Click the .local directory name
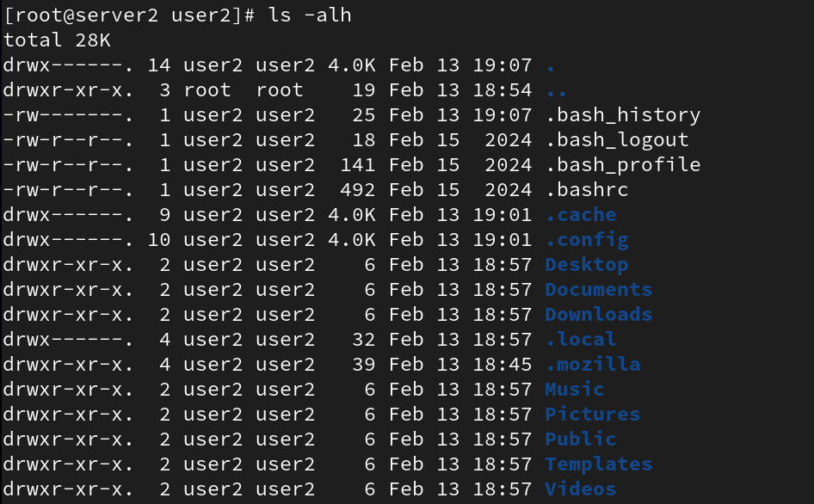The width and height of the screenshot is (814, 504). tap(581, 339)
